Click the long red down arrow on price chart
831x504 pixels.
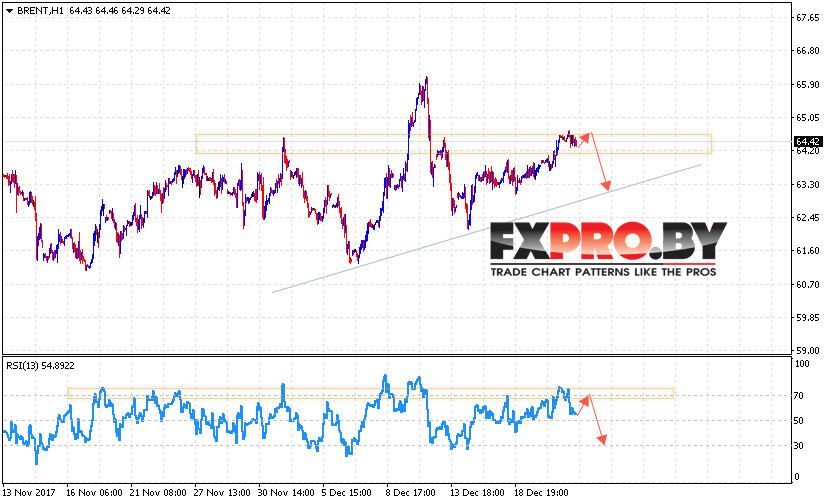pyautogui.click(x=599, y=162)
